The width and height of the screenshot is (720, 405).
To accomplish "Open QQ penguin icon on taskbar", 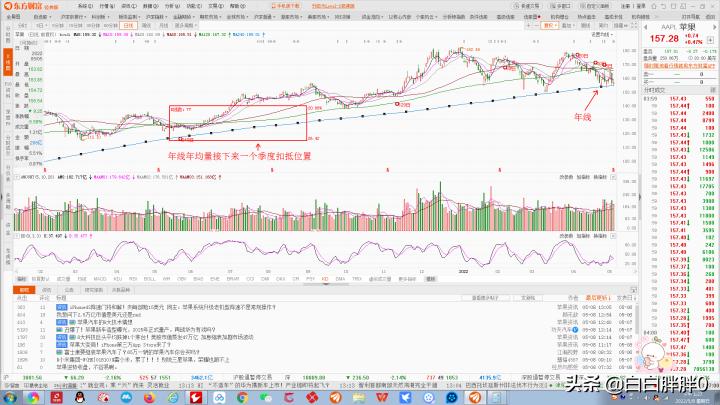I will [x=79, y=397].
